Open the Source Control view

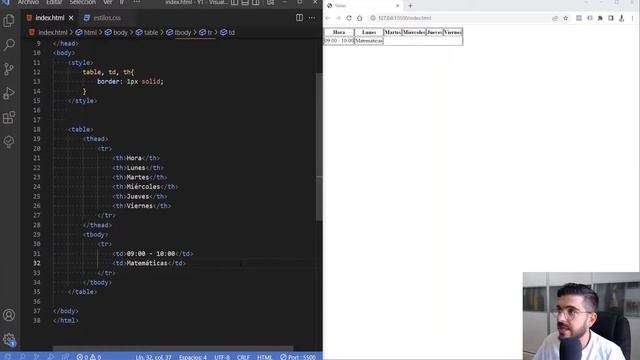point(9,69)
